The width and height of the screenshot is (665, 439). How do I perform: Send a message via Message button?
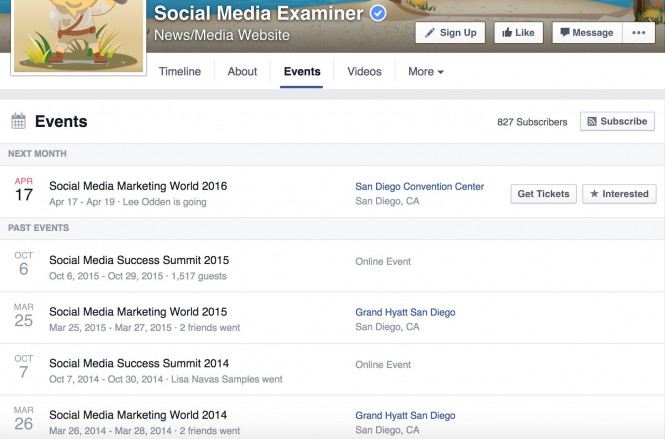585,33
